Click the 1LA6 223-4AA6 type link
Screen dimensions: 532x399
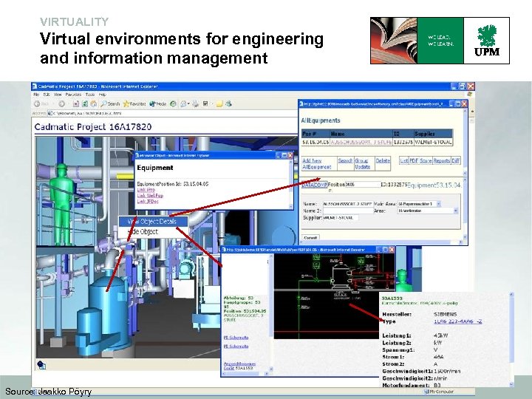click(457, 321)
